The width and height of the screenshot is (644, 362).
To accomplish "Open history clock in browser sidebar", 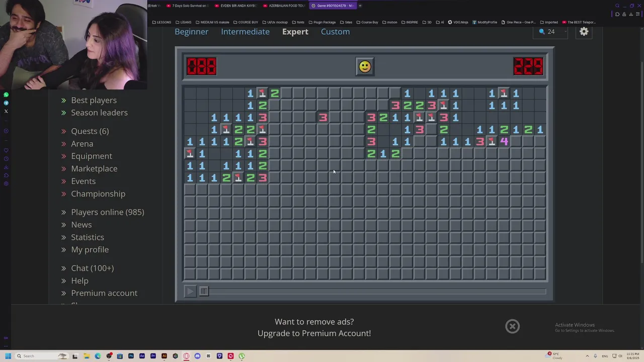I will 6,158.
